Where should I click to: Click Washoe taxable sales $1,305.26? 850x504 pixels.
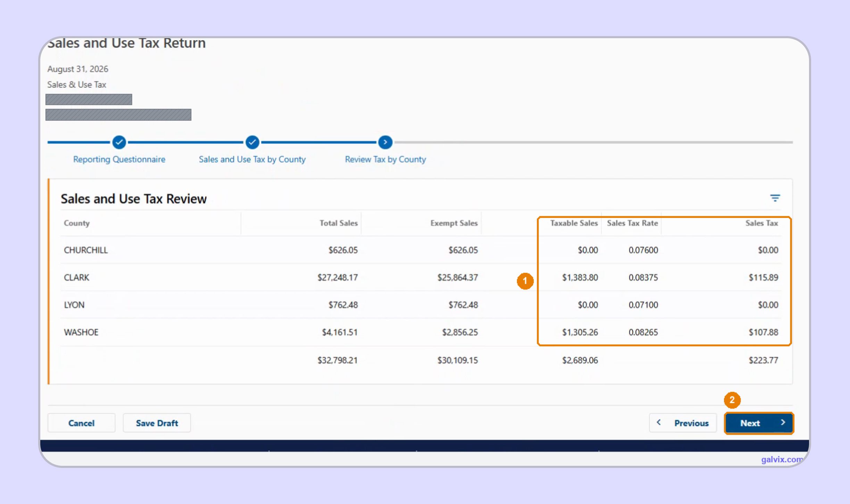pos(580,332)
